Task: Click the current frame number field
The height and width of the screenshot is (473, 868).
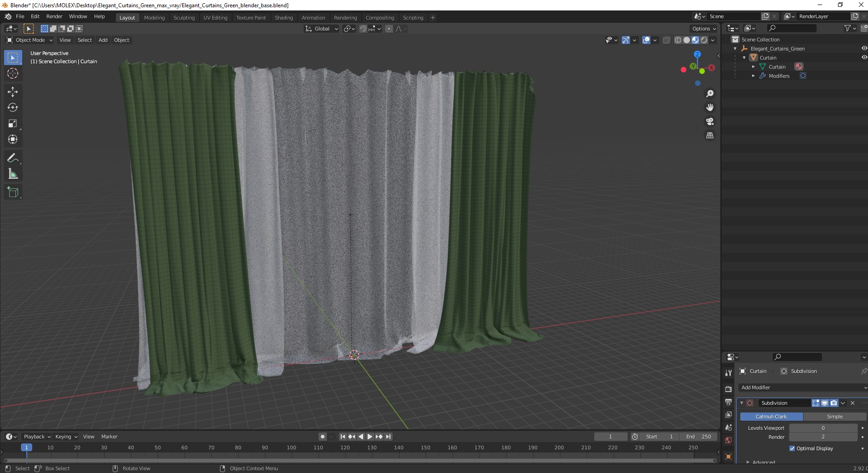Action: (x=610, y=437)
